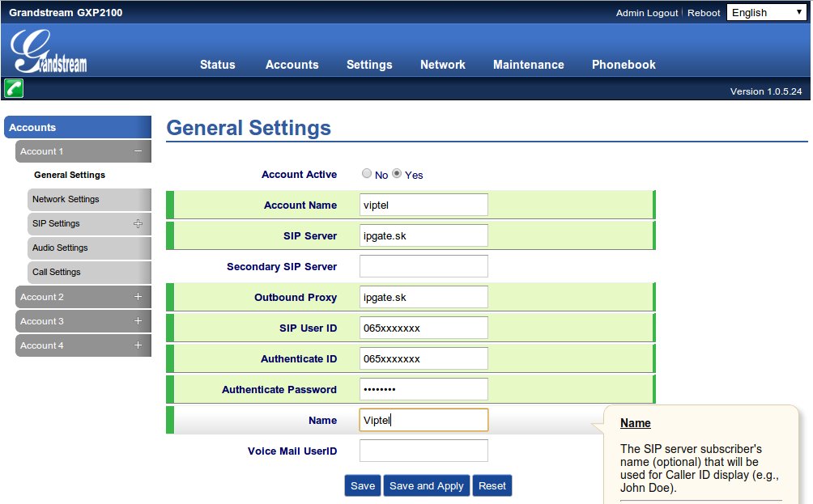Expand SIP Settings submenu
813x504 pixels.
coord(138,224)
